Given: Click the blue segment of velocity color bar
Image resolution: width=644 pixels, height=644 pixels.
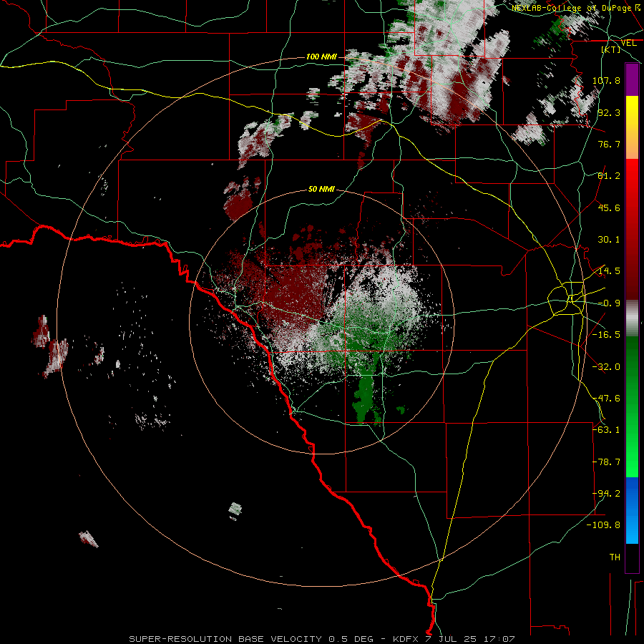Looking at the screenshot, I should (x=632, y=510).
